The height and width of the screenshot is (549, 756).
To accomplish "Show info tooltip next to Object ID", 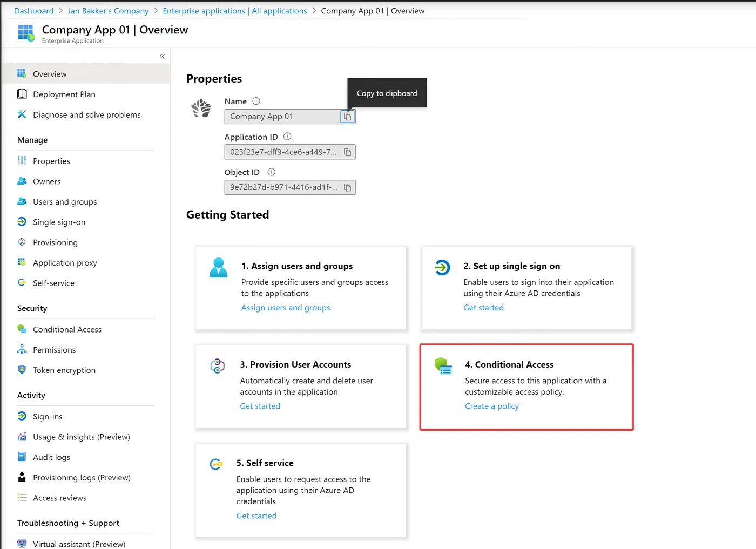I will tap(272, 172).
